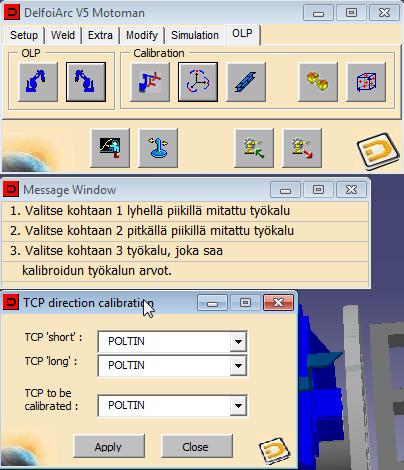Switch to the Weld tab
Image resolution: width=404 pixels, height=470 pixels.
(63, 35)
